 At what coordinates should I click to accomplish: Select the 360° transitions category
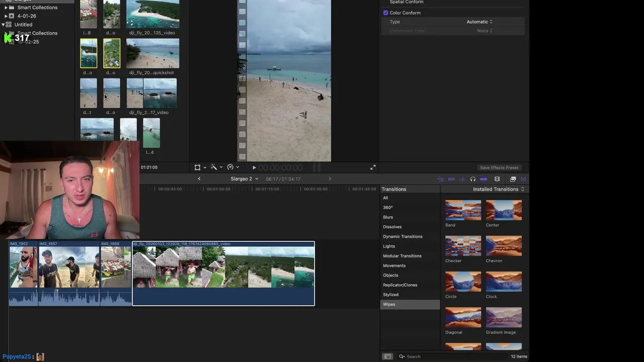pos(410,208)
